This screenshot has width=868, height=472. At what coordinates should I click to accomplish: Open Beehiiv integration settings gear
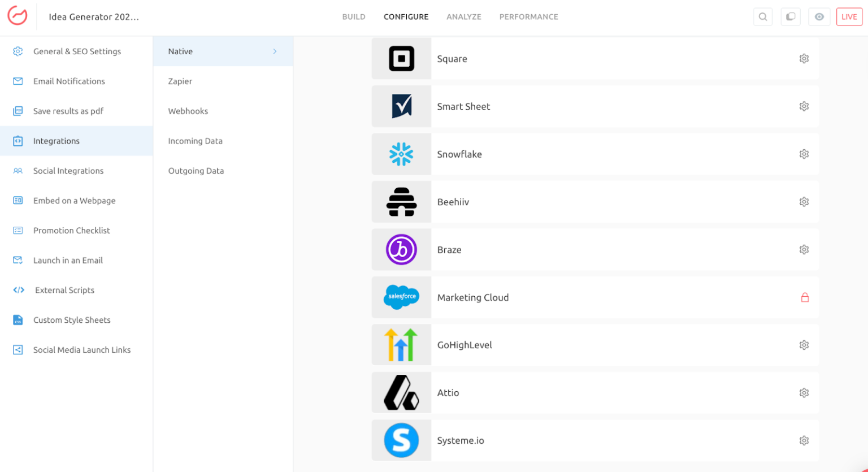coord(804,202)
